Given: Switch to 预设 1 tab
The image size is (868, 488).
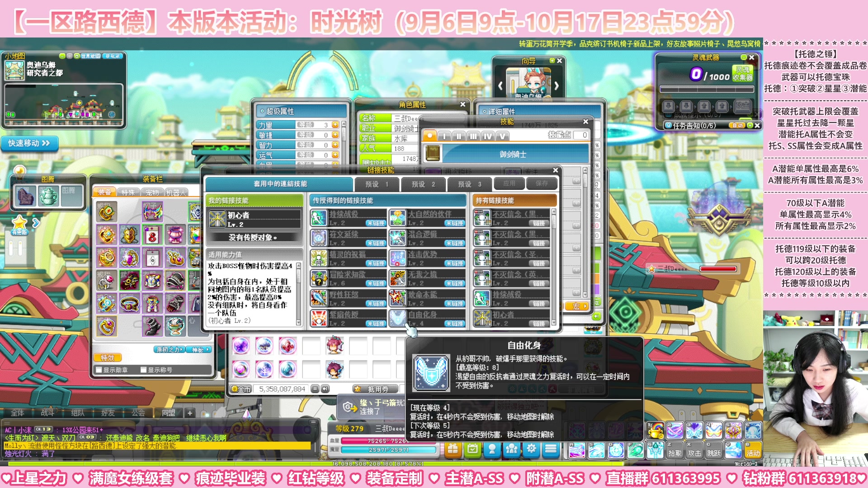Looking at the screenshot, I should (377, 184).
